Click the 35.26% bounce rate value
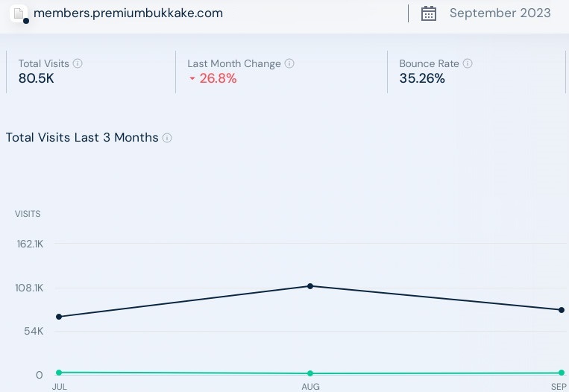 [x=422, y=79]
